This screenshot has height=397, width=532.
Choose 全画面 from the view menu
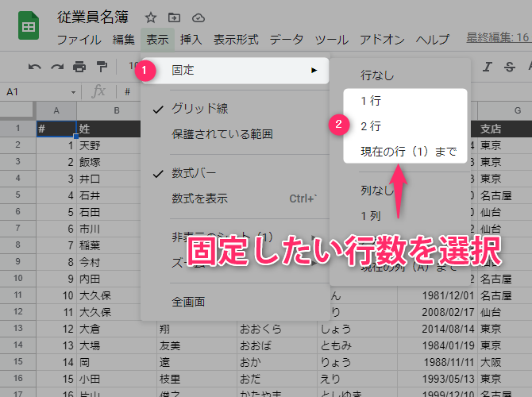point(189,302)
